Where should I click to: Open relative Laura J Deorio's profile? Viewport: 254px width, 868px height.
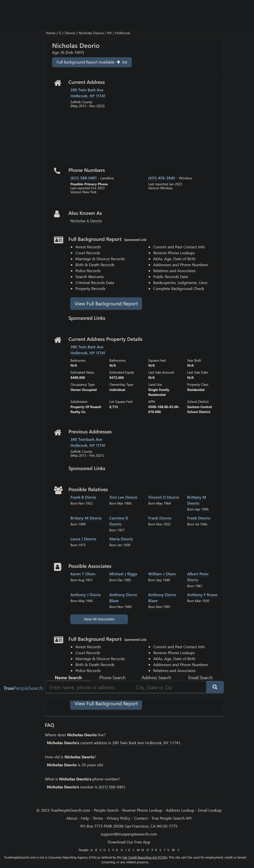(83, 539)
